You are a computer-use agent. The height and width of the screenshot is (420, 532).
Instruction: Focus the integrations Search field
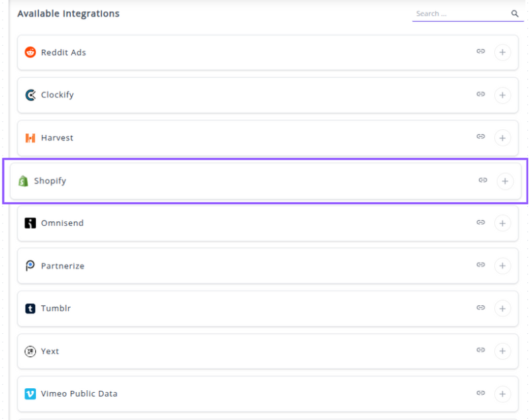click(x=460, y=13)
